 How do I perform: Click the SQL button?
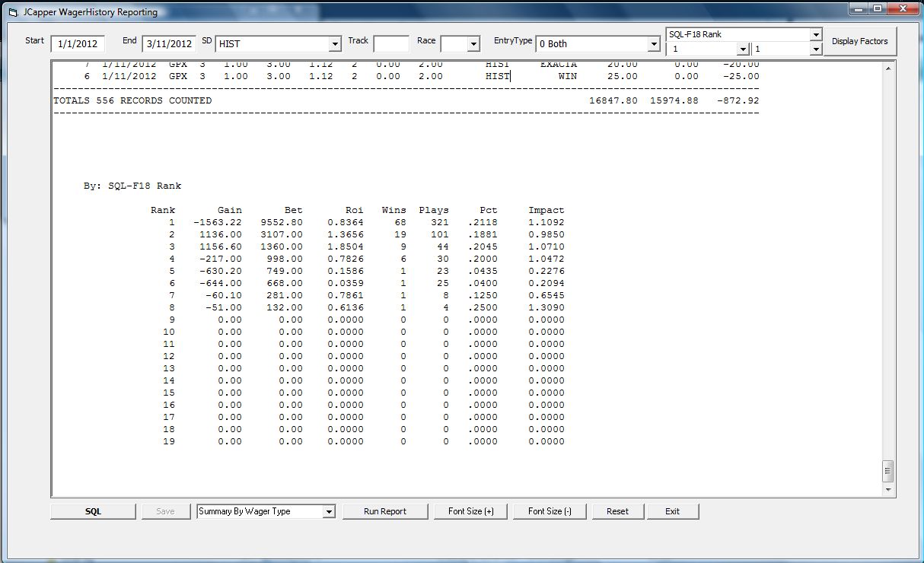point(93,511)
